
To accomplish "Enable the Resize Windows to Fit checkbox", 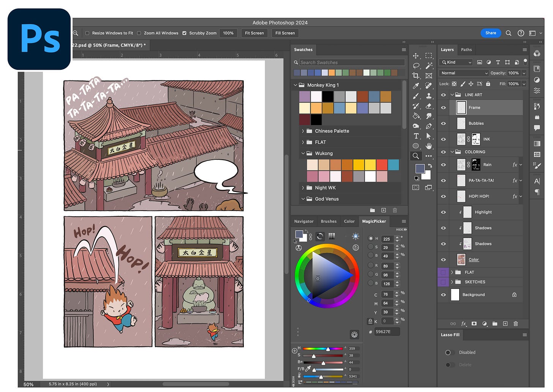I will (87, 33).
